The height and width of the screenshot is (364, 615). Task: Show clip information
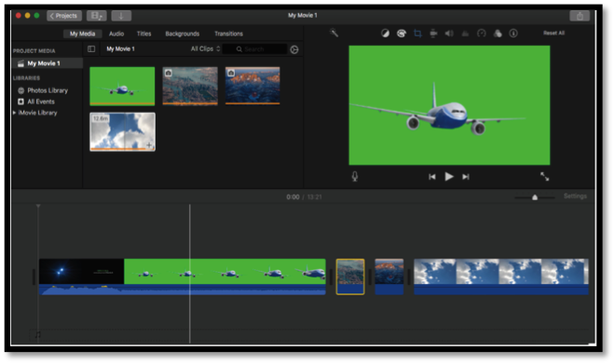click(x=513, y=34)
